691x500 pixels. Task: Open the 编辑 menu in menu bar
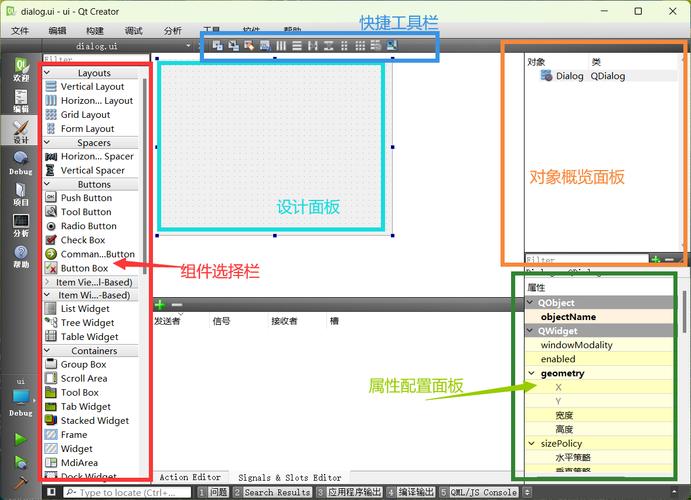(x=57, y=30)
